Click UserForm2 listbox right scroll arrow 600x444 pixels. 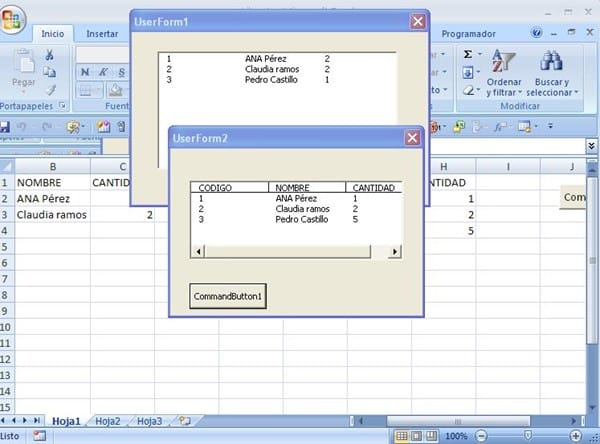point(395,251)
